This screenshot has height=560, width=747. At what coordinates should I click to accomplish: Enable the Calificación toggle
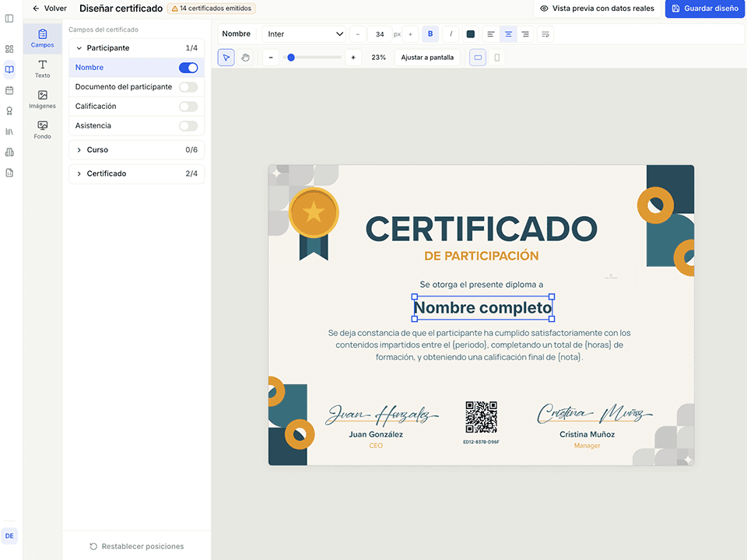click(x=188, y=107)
